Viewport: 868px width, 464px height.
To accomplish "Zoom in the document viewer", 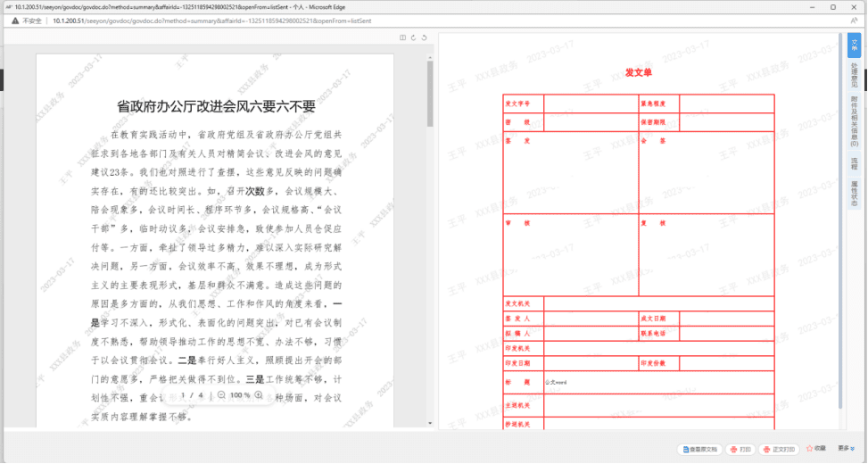I will point(259,394).
